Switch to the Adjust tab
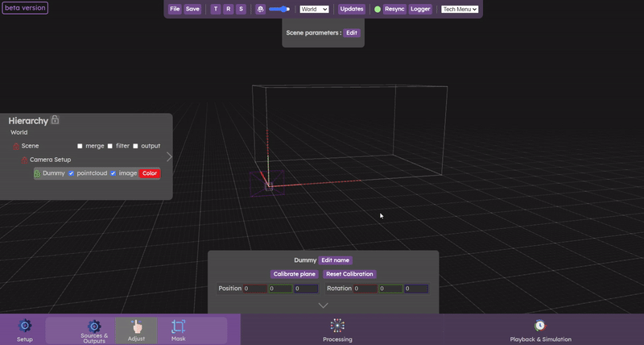 click(136, 330)
